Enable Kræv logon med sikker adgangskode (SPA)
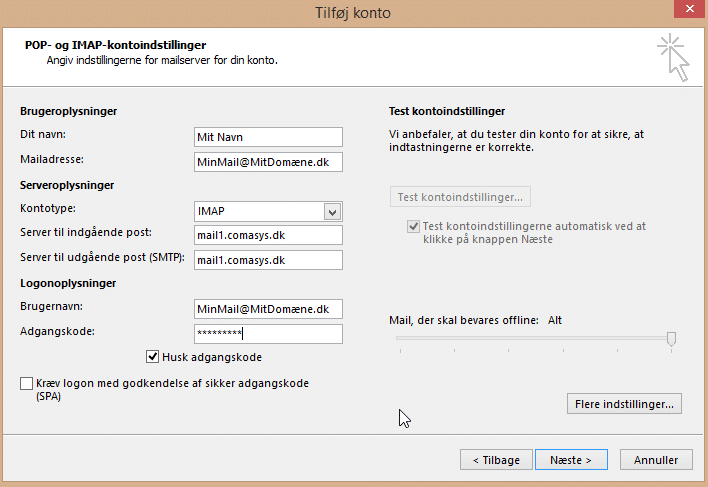Image resolution: width=708 pixels, height=487 pixels. 27,383
